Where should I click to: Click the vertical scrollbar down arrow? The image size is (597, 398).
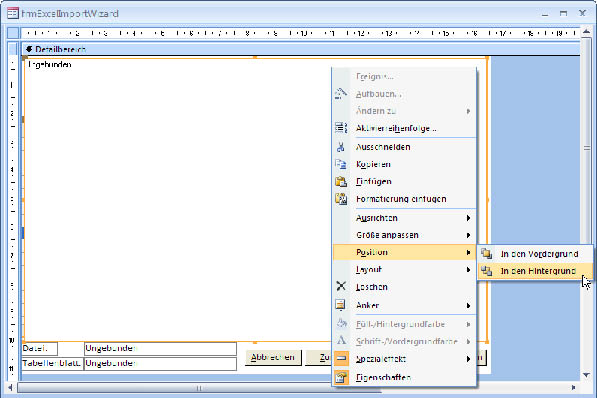tap(586, 375)
